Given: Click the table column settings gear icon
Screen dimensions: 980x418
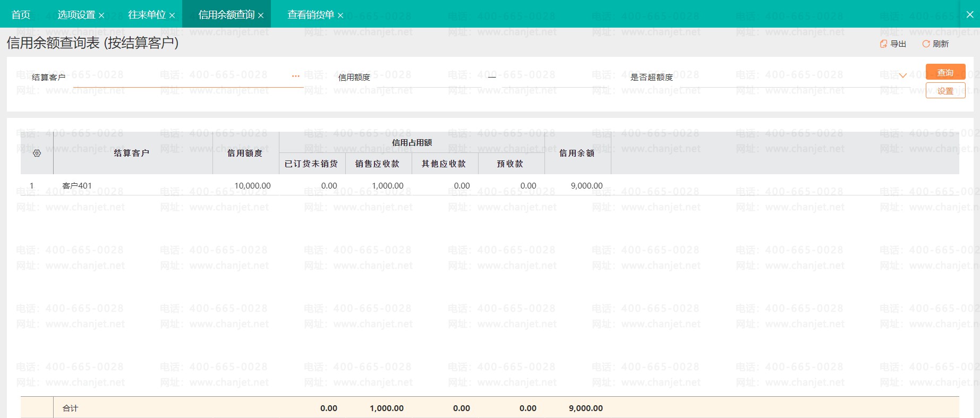Looking at the screenshot, I should tap(37, 153).
